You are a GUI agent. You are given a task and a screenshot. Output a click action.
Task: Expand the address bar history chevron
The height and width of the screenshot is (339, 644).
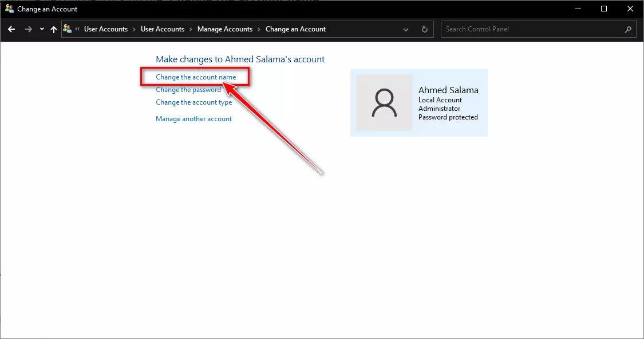point(406,30)
